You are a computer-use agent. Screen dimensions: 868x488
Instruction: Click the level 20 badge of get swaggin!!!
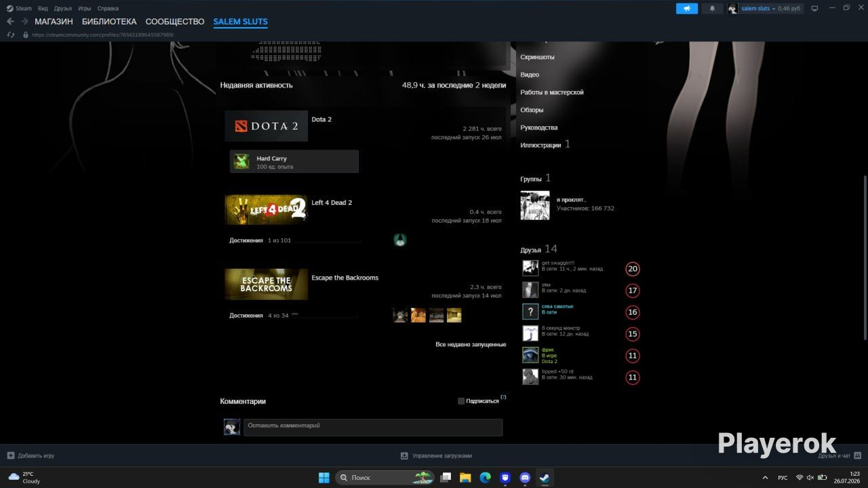tap(633, 269)
